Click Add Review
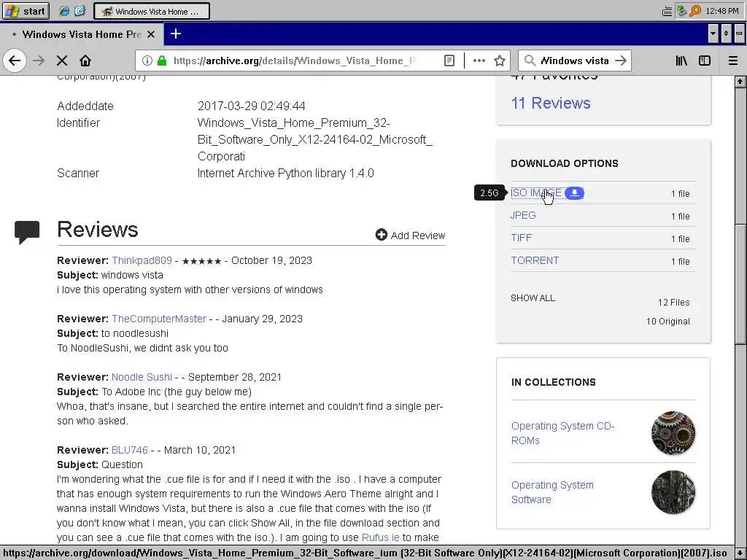747x560 pixels. pyautogui.click(x=410, y=236)
